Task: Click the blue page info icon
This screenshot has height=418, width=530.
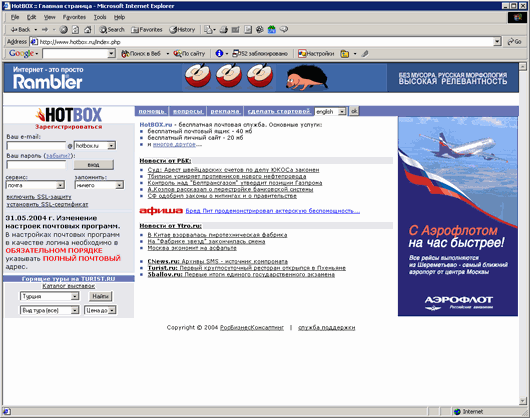Action: click(219, 53)
